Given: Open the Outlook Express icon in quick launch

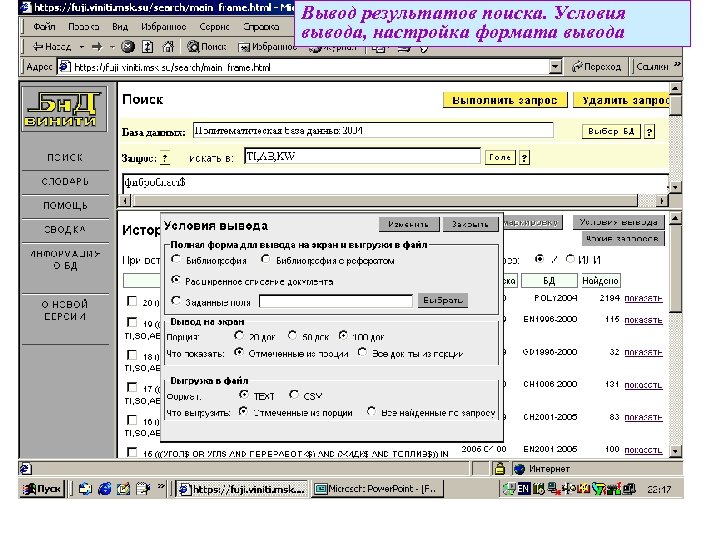Looking at the screenshot, I should [x=84, y=489].
